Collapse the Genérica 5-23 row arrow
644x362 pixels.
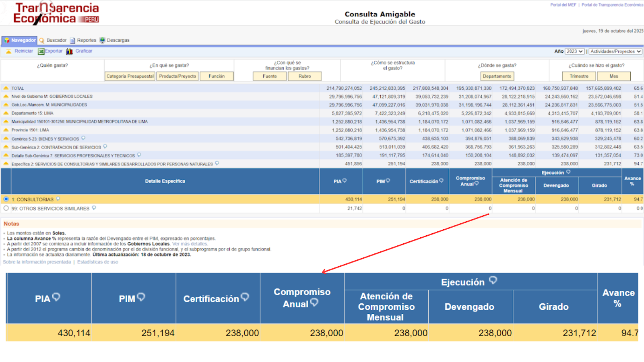(x=6, y=139)
